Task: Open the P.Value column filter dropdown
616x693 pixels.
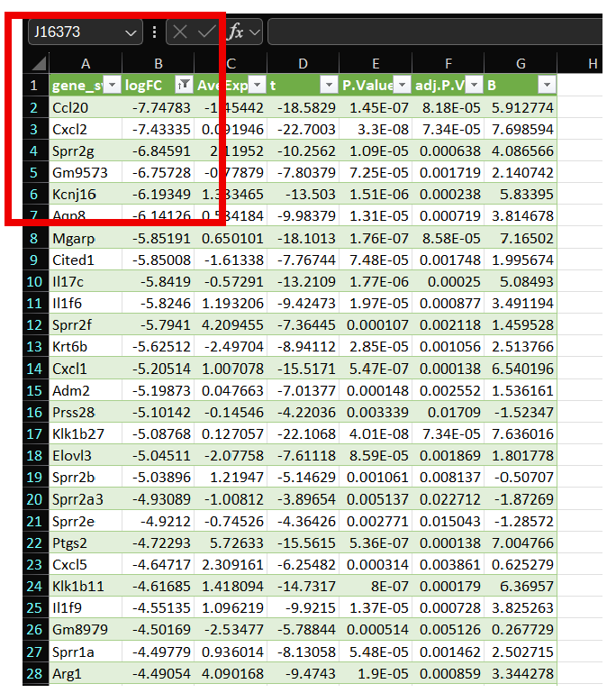Action: click(401, 85)
